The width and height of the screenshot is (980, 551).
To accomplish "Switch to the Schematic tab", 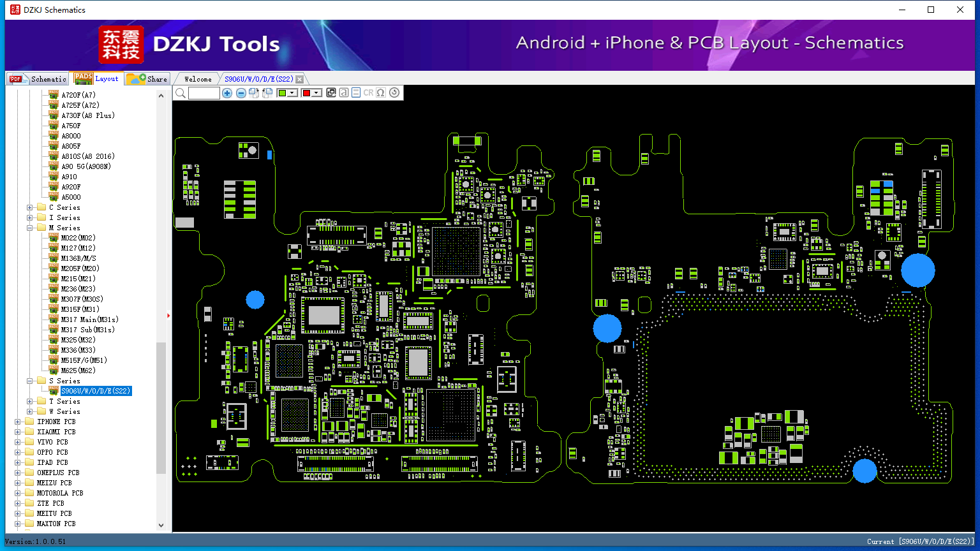I will [x=38, y=79].
